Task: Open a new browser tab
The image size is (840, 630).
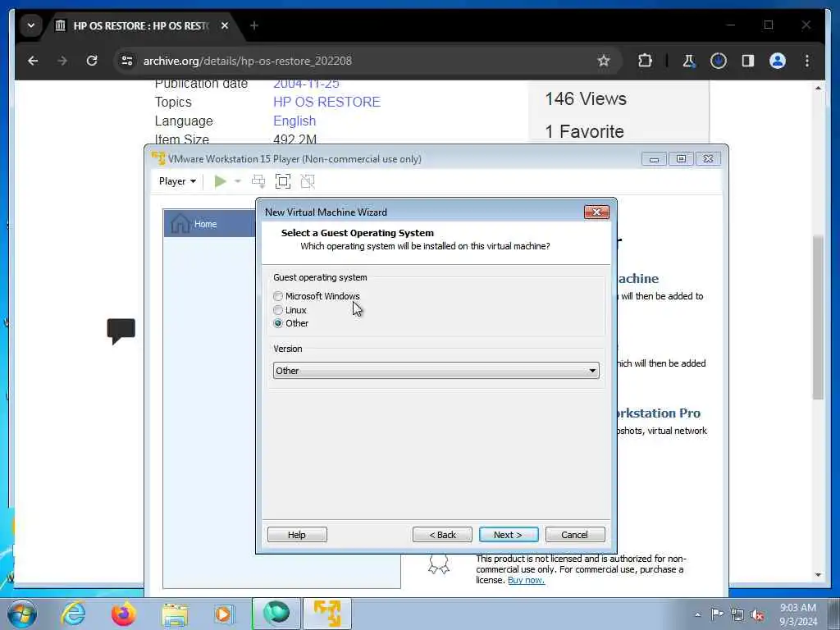Action: tap(254, 25)
